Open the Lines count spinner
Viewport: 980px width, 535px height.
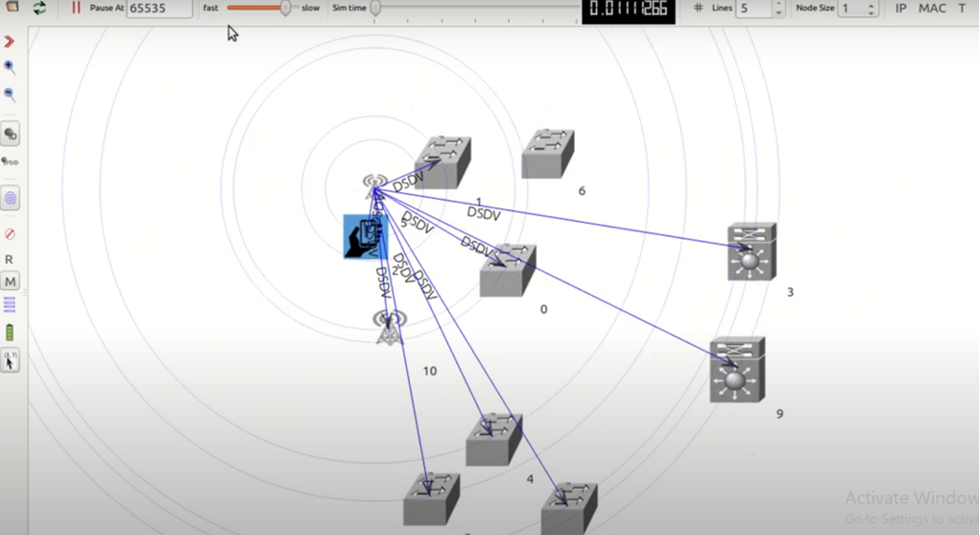(x=778, y=9)
